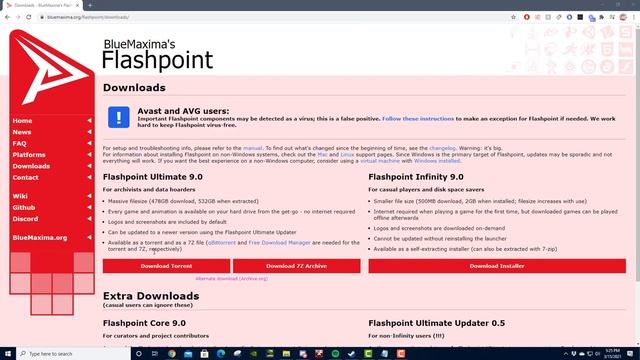
Task: Open the Linux support link
Action: click(x=347, y=155)
